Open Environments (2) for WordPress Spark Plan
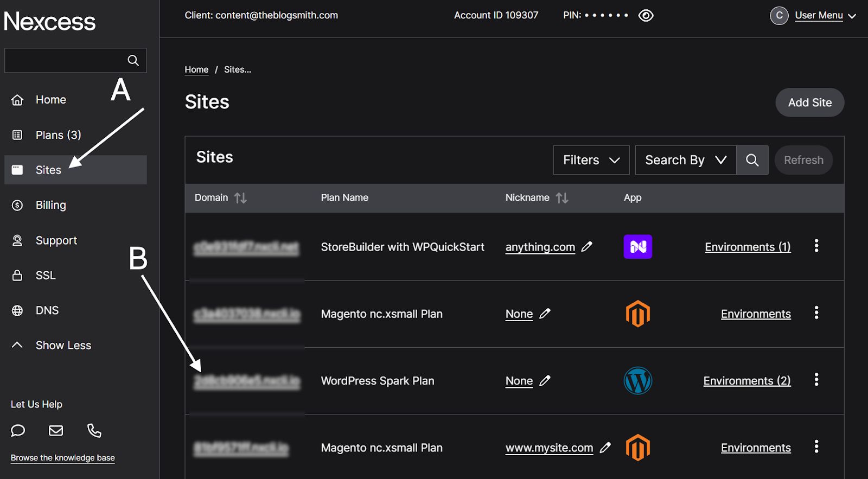This screenshot has width=868, height=479. point(747,381)
